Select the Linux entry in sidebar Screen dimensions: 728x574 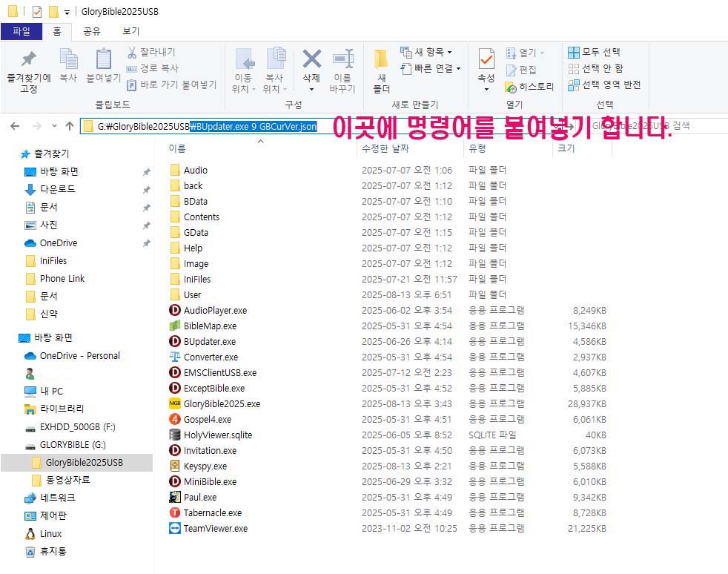tap(43, 534)
